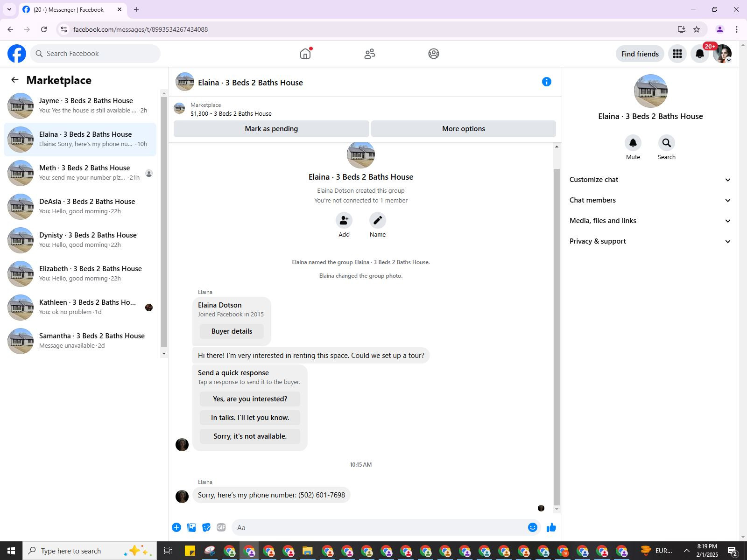The height and width of the screenshot is (560, 747).
Task: Click the conversation list scrollbar
Action: (x=164, y=223)
